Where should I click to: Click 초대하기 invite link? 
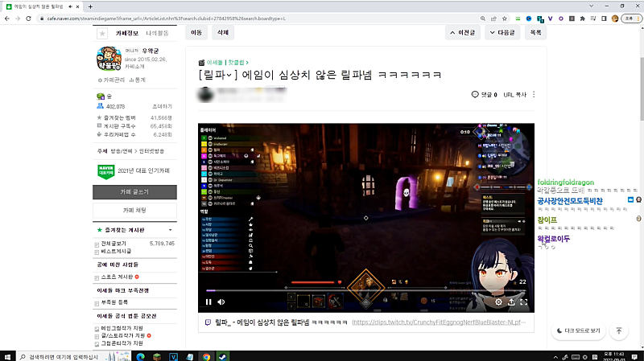coord(163,106)
